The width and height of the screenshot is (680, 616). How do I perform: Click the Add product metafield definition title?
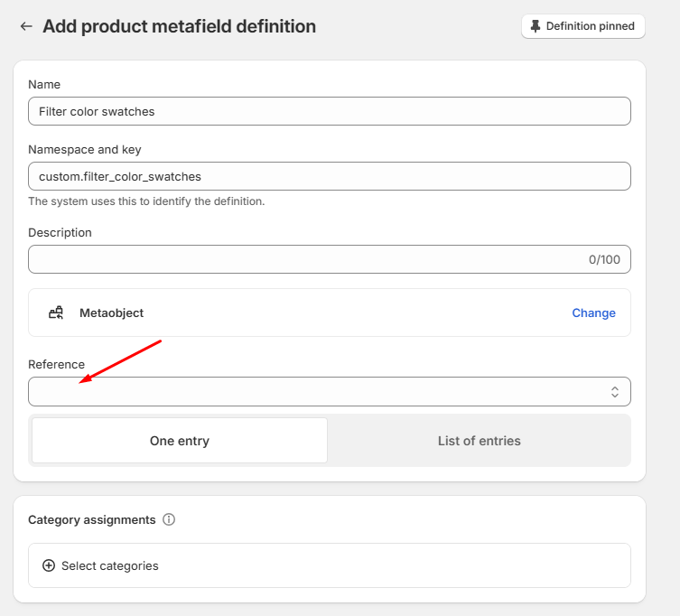point(179,27)
